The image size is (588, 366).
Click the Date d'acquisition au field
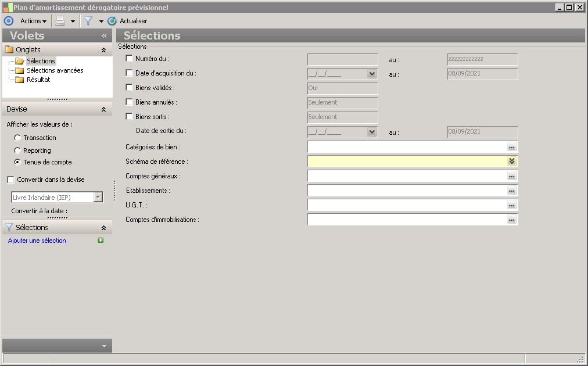pyautogui.click(x=482, y=74)
